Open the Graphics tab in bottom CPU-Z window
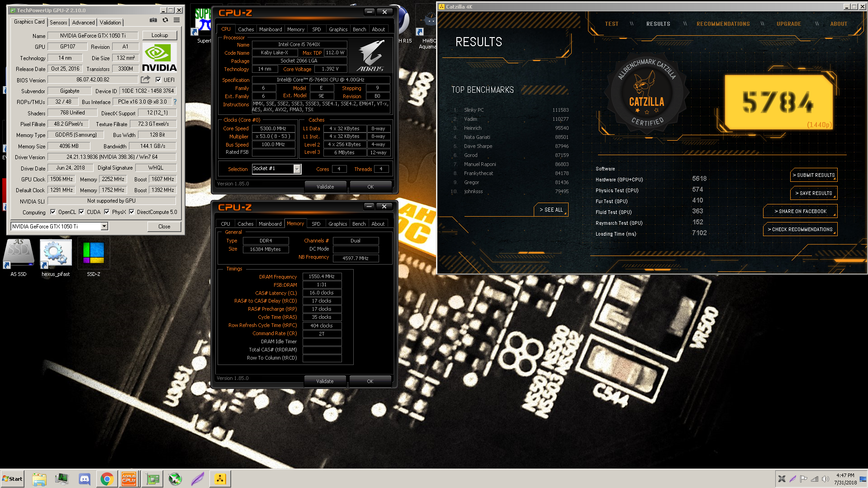868x488 pixels. [338, 224]
